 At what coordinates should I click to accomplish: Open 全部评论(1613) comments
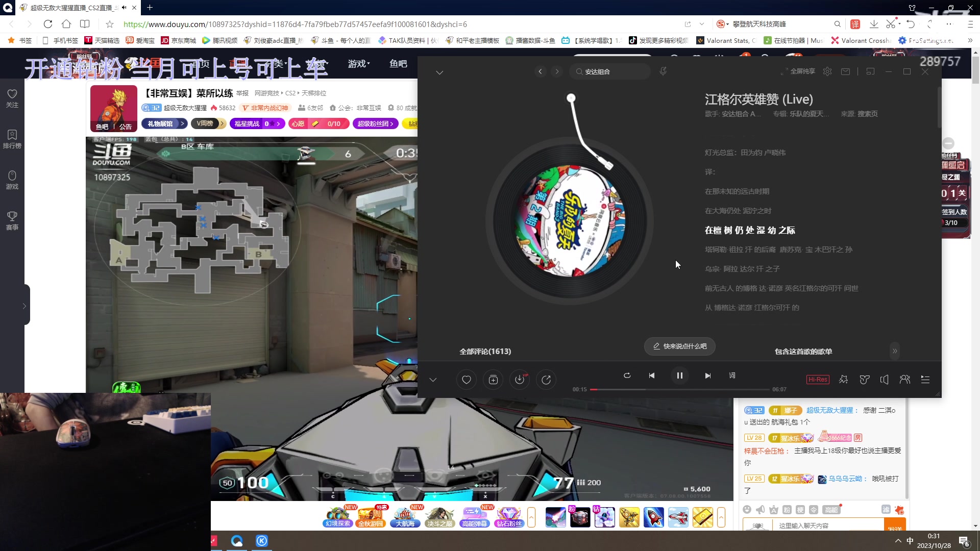[485, 352]
